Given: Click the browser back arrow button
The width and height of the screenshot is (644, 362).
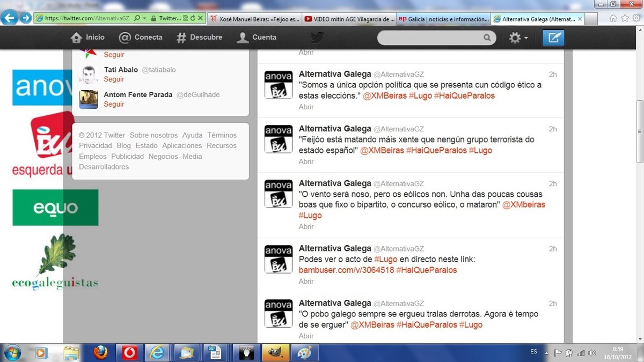Looking at the screenshot, I should click(x=9, y=18).
